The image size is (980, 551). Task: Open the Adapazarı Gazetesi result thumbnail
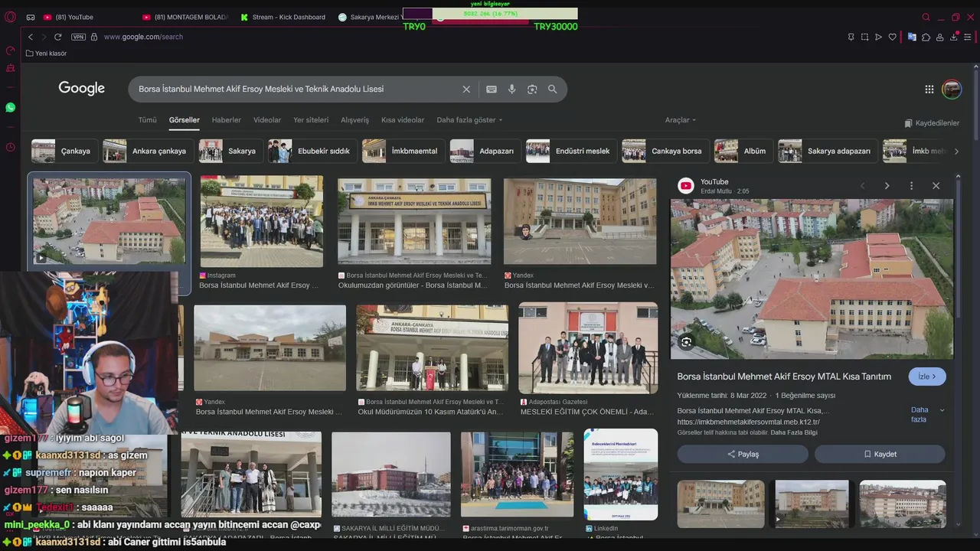pyautogui.click(x=588, y=348)
